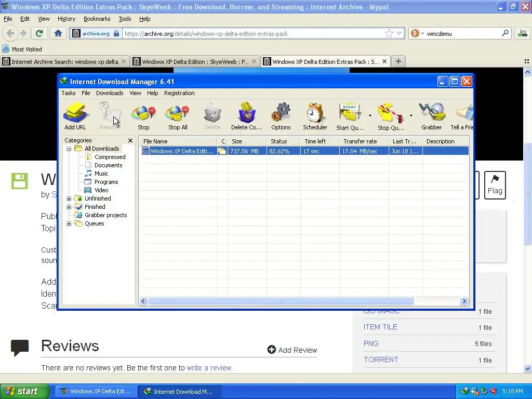Click the Delete Completed icon

[x=246, y=116]
